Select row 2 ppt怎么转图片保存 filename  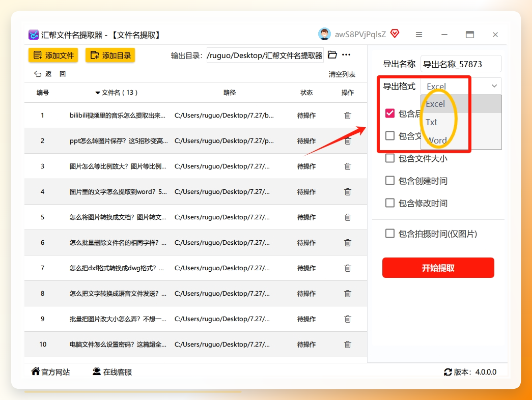coord(119,141)
